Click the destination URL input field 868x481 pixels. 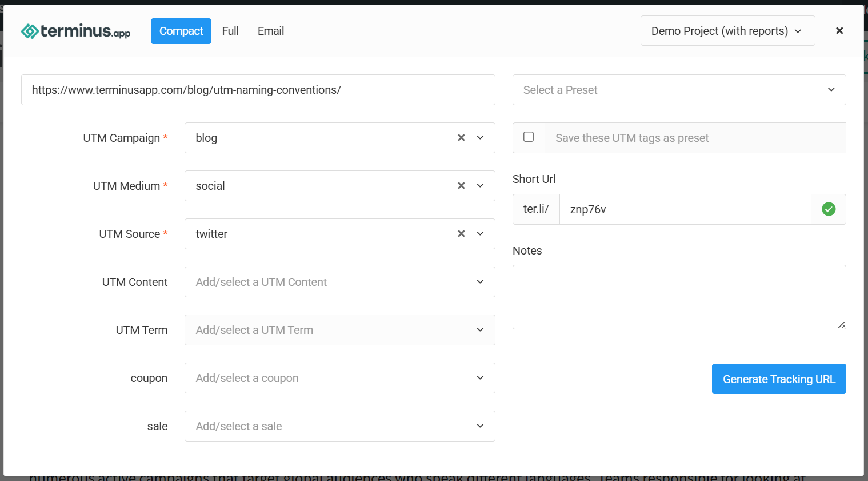(x=258, y=90)
